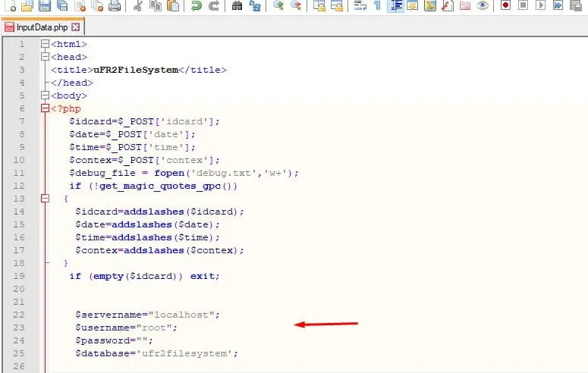The image size is (588, 373).
Task: Collapse the <?php block fold on line 6
Action: tap(45, 108)
